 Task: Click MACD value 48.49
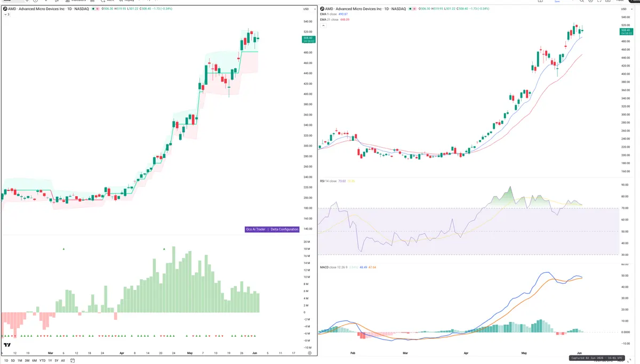coord(363,267)
